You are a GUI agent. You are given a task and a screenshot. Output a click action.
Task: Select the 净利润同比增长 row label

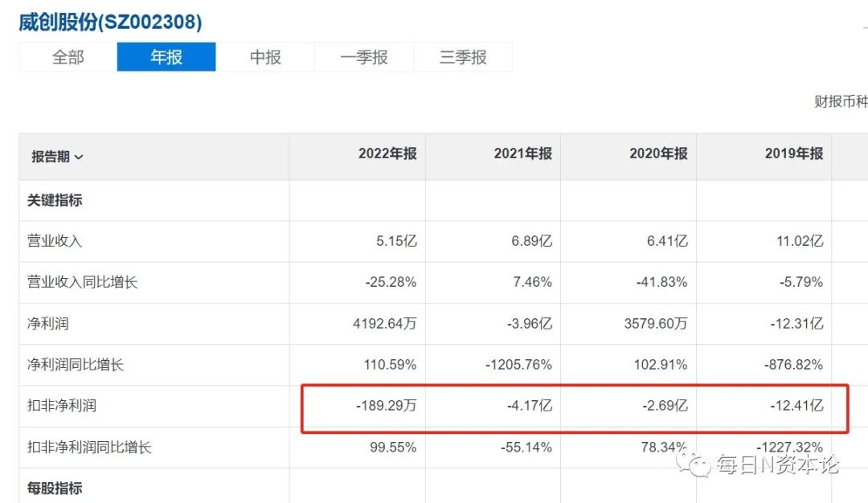click(76, 365)
